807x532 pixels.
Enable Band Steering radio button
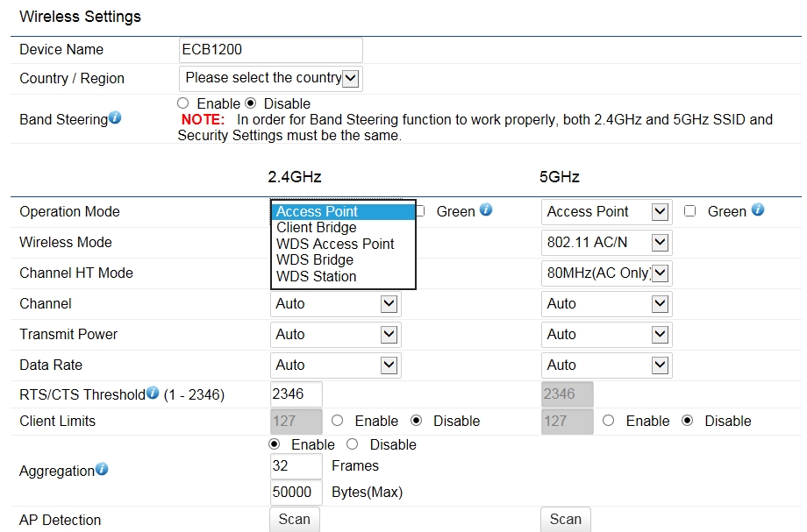click(183, 103)
